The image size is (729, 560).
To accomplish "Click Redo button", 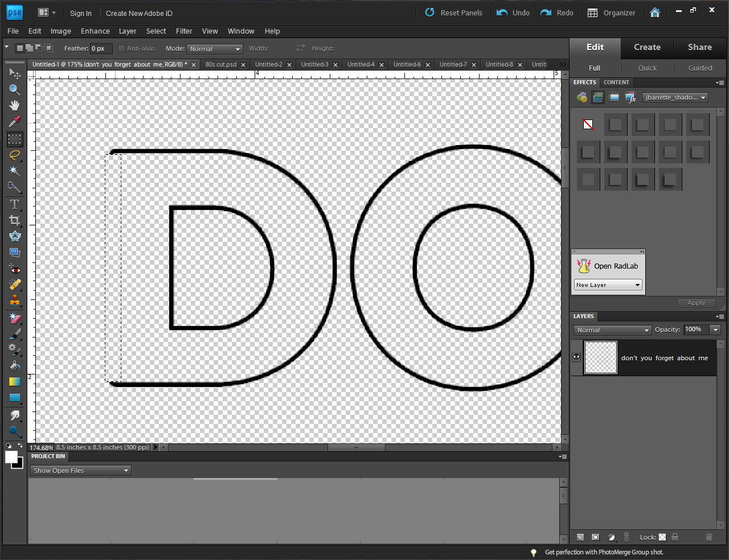I will coord(557,13).
